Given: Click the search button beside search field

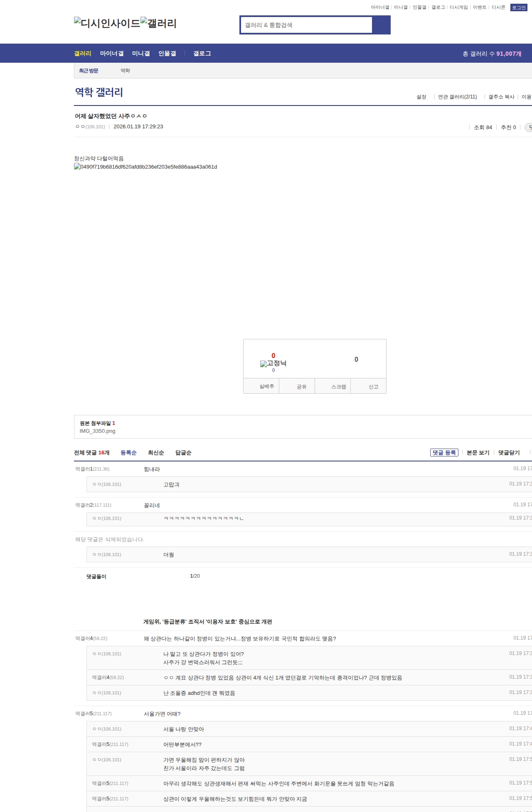Looking at the screenshot, I should (381, 25).
